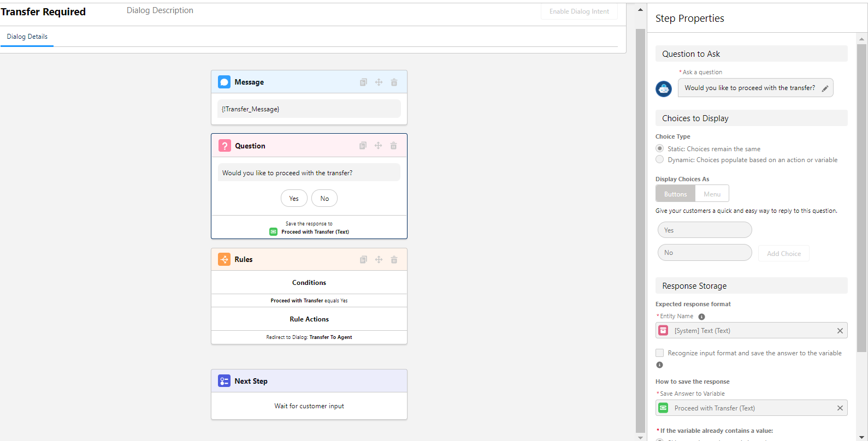Select Dynamic choices radio button
The image size is (868, 441).
click(x=660, y=159)
